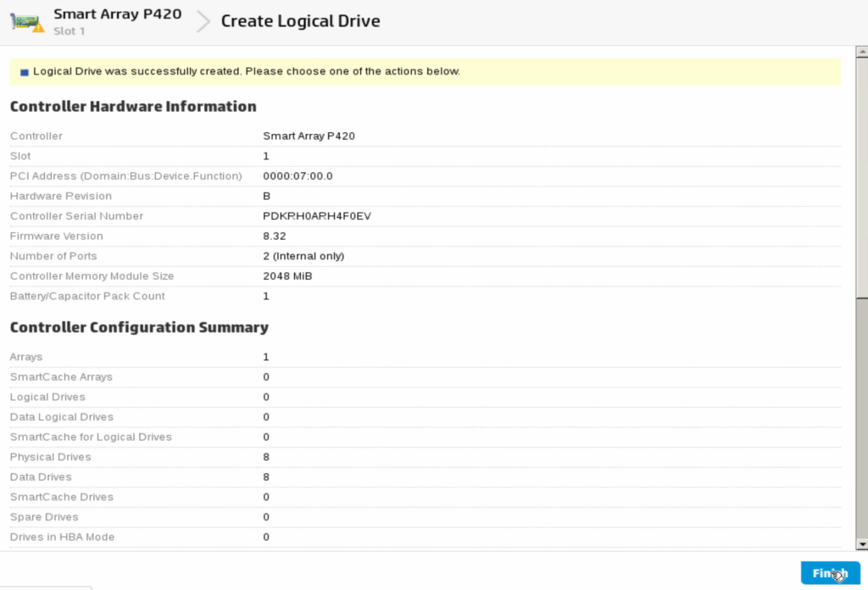Screen dimensions: 868x590
Task: Click the 'Slot 1' subtitle in header
Action: tap(70, 31)
